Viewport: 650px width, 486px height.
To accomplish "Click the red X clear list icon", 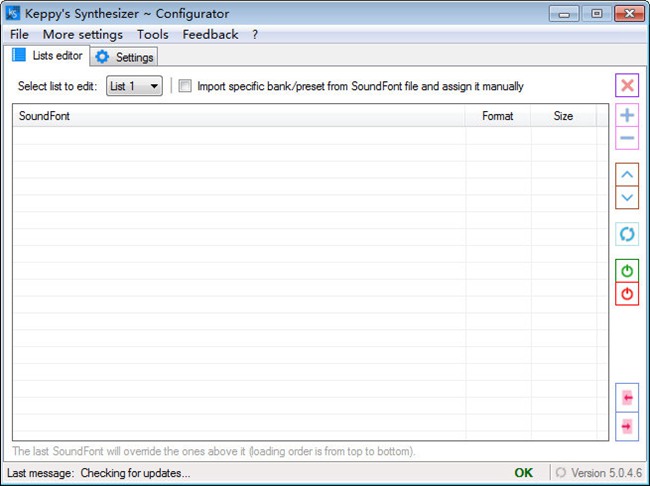I will tap(627, 85).
